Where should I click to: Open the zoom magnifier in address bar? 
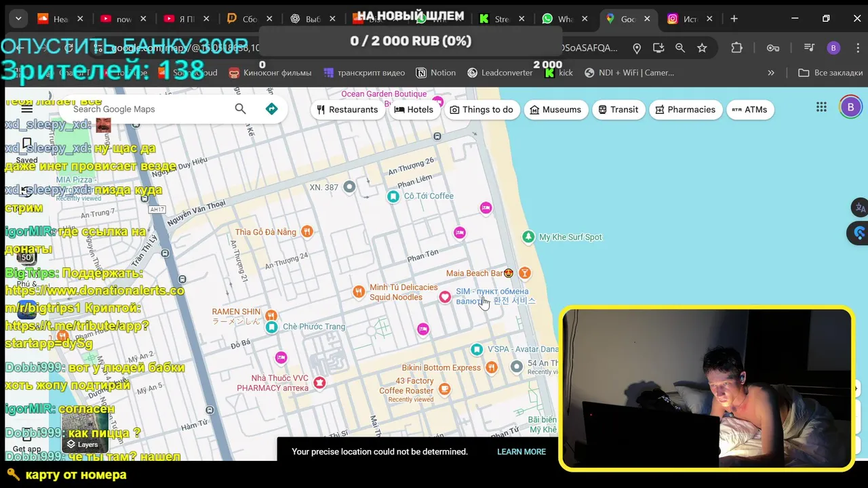coord(680,48)
